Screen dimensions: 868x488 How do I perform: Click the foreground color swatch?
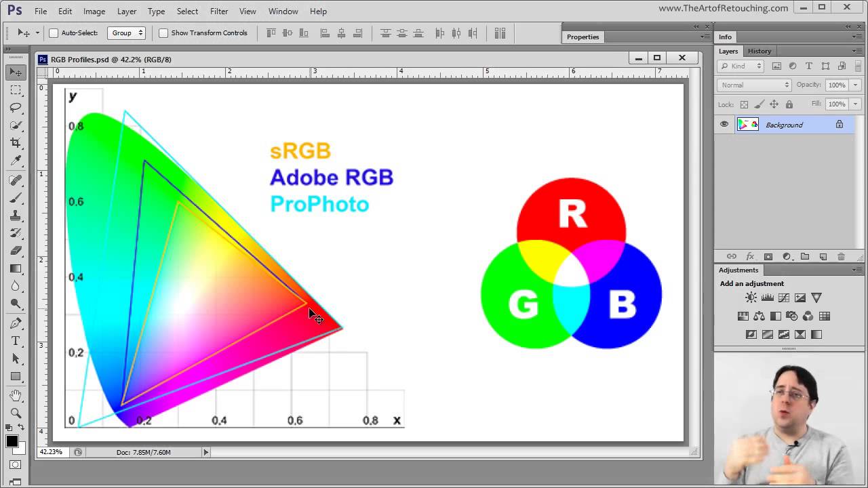coord(12,442)
